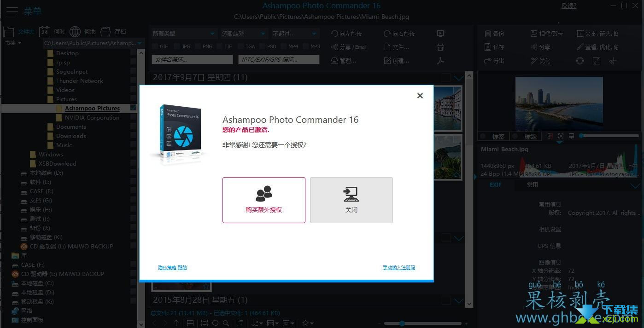Viewport: 644px width, 328px height.
Task: Toggle the TIF filter checkbox
Action: point(219,46)
